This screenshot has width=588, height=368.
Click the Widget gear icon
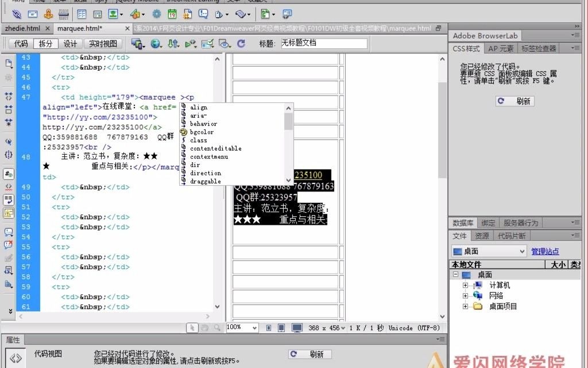click(156, 14)
